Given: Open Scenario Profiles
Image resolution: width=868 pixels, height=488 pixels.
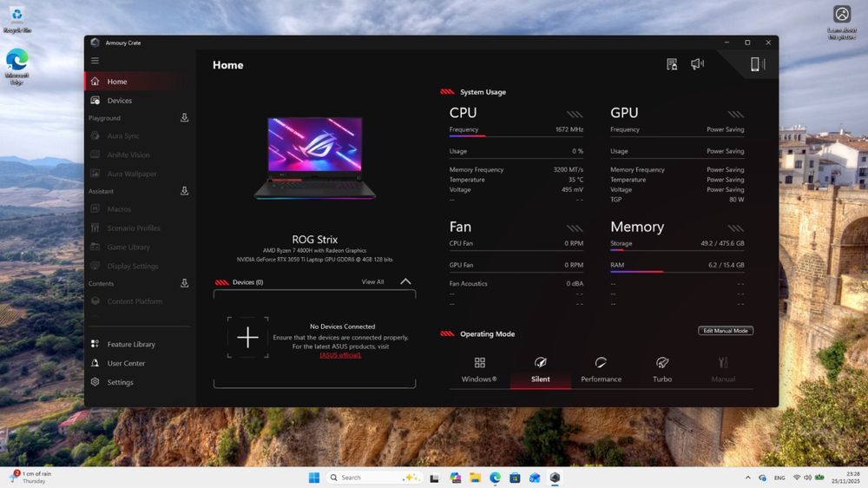Looking at the screenshot, I should (138, 228).
